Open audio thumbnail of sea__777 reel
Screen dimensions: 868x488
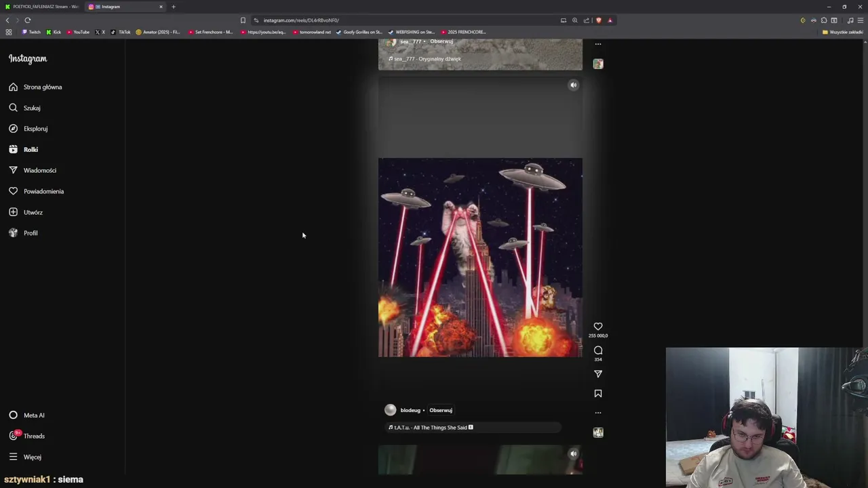(x=598, y=64)
